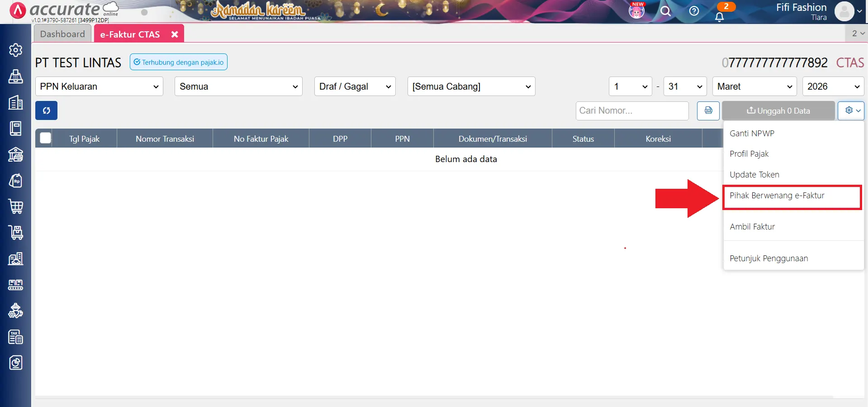
Task: Click the blue refresh button
Action: pos(46,110)
